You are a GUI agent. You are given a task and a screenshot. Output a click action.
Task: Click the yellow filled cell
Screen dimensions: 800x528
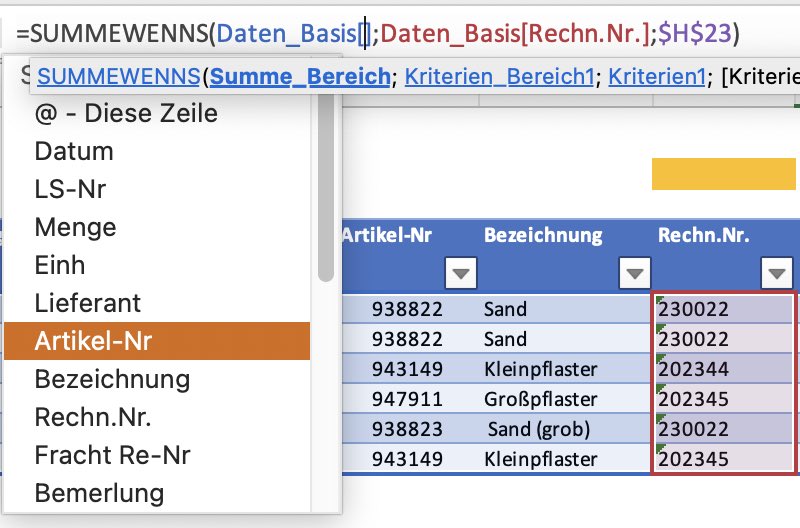(723, 174)
